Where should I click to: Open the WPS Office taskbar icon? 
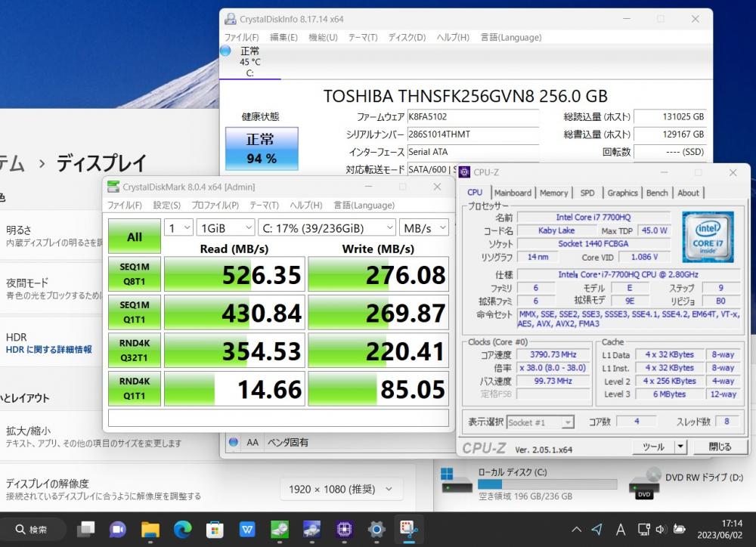pyautogui.click(x=247, y=529)
